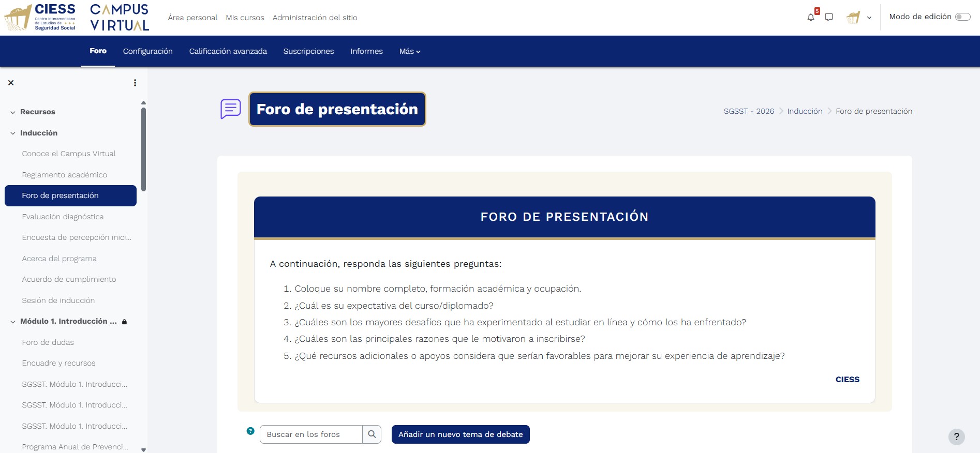Viewport: 980px width, 453px height.
Task: Click sidebar scroll down arrow
Action: point(143,450)
